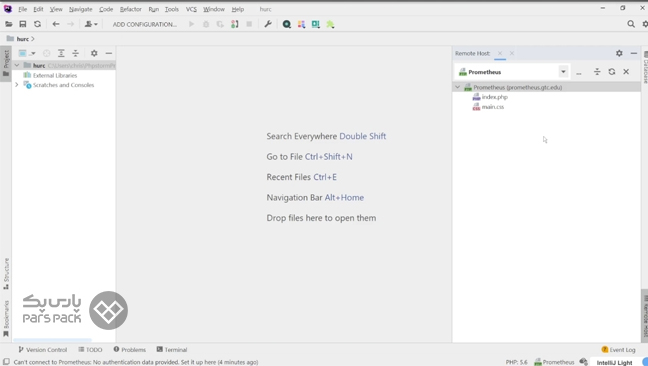Open the Problems tool window
The image size is (648, 366).
coord(130,349)
